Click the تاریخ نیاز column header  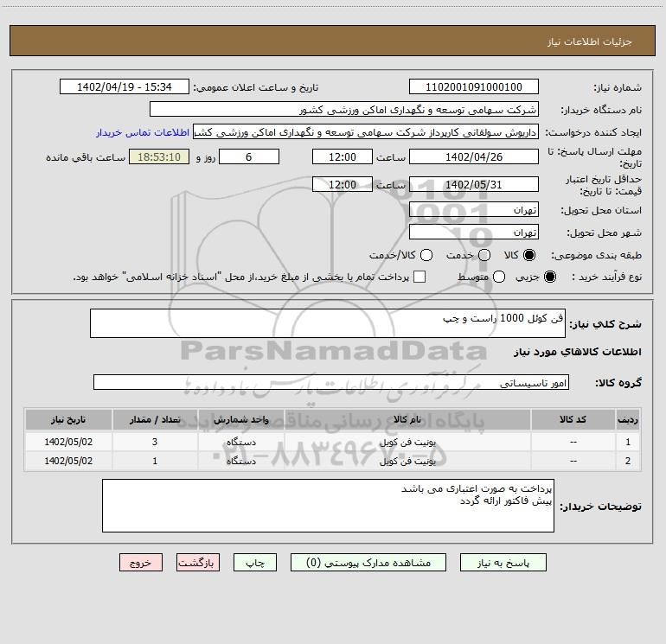tap(68, 419)
